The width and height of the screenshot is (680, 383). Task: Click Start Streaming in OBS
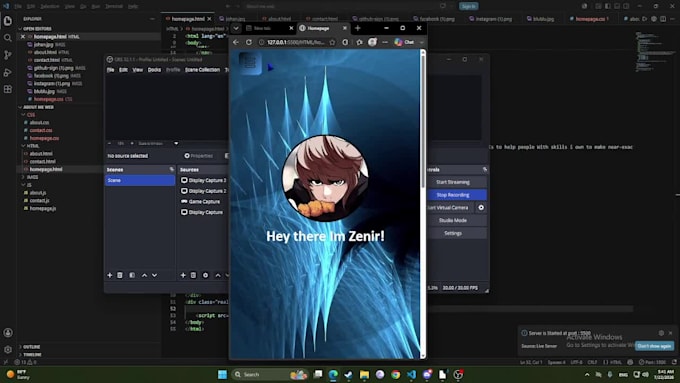click(x=453, y=182)
